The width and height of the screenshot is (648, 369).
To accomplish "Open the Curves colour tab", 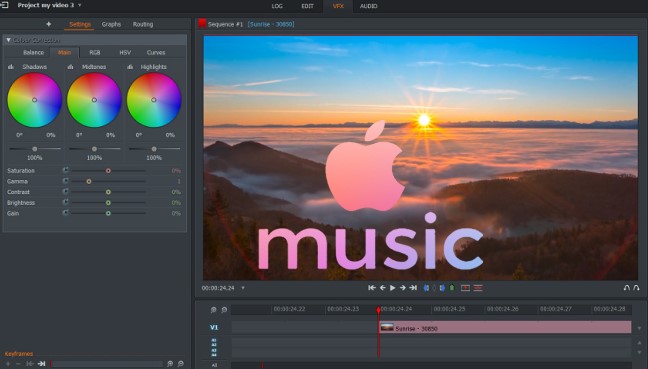I will point(156,52).
